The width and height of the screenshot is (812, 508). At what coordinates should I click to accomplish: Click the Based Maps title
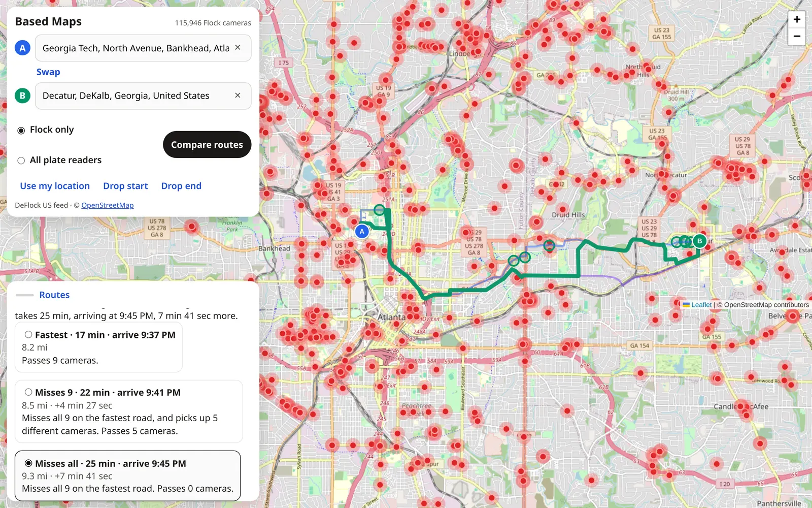pyautogui.click(x=48, y=21)
